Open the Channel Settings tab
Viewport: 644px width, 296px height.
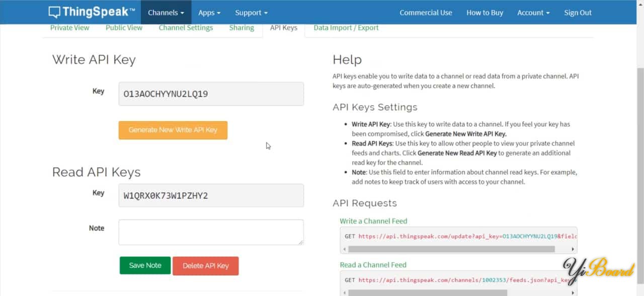tap(186, 28)
